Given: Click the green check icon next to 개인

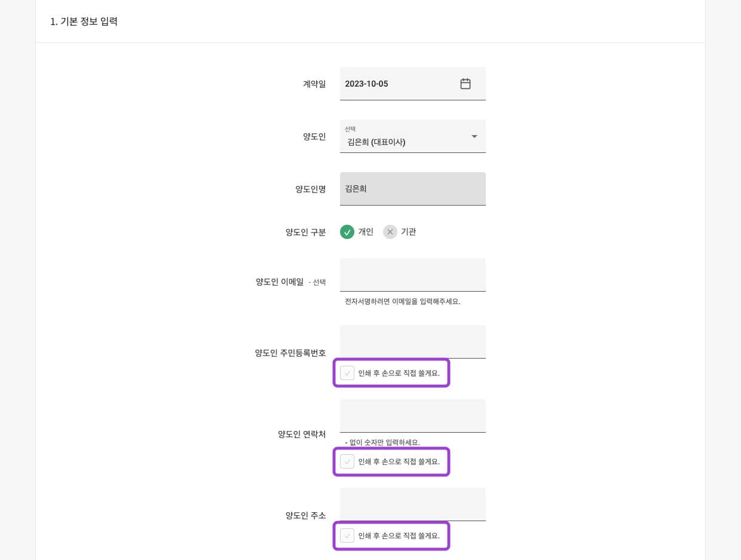Looking at the screenshot, I should (x=347, y=232).
